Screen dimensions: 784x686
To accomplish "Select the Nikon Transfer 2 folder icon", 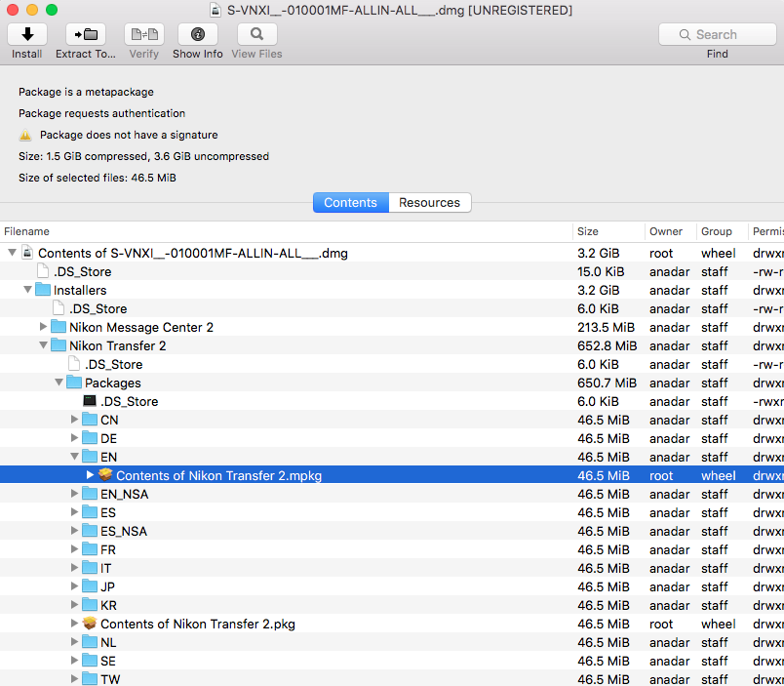I will 59,345.
